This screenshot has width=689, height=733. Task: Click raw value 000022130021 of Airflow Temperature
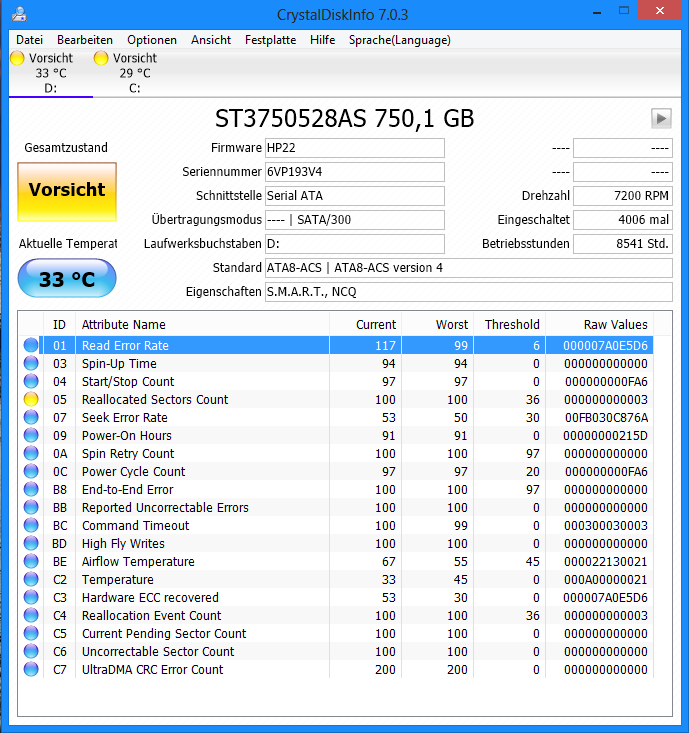point(605,561)
